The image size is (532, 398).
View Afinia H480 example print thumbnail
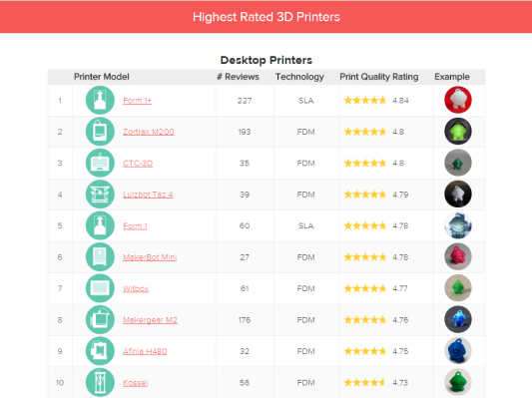click(x=458, y=351)
